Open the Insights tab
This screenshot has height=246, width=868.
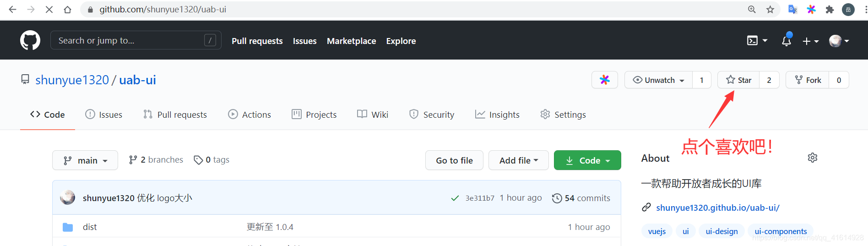click(x=497, y=115)
